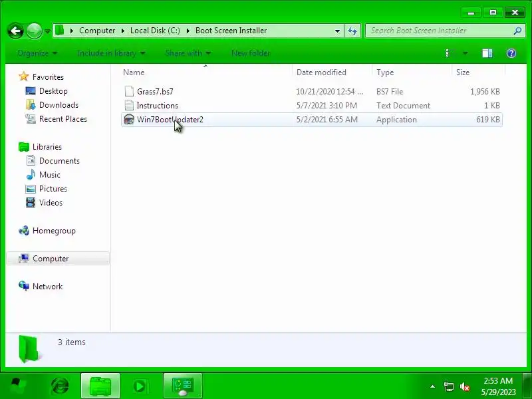This screenshot has width=532, height=399.
Task: Toggle the preview pane
Action: 487,53
